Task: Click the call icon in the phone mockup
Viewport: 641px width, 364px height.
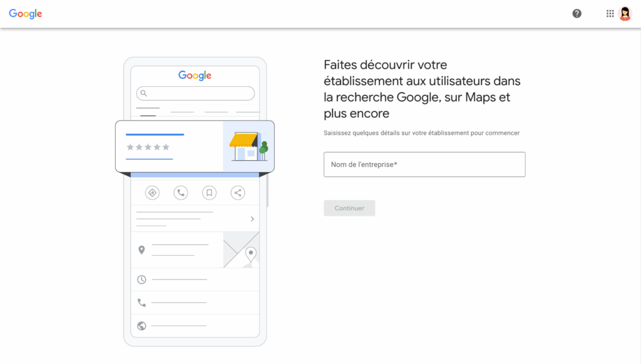Action: point(180,193)
